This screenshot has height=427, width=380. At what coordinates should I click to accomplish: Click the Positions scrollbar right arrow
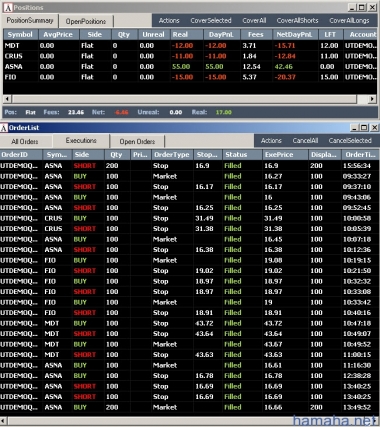coord(372,99)
